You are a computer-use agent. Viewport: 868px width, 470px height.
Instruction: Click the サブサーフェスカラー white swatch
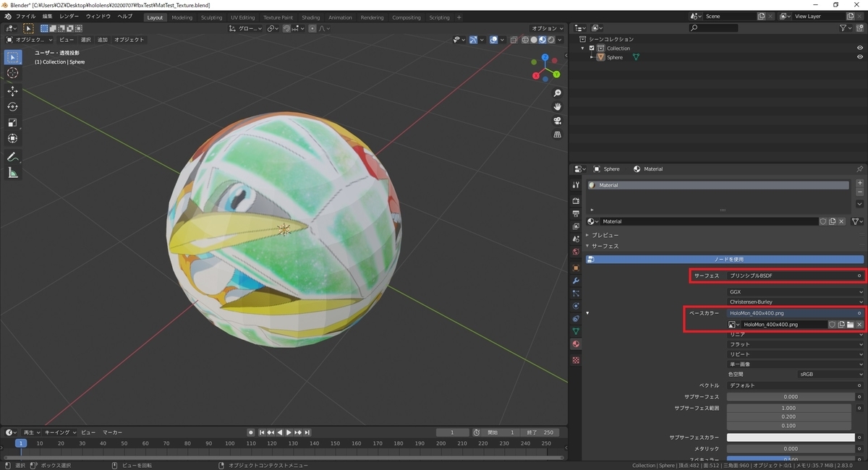(x=791, y=437)
